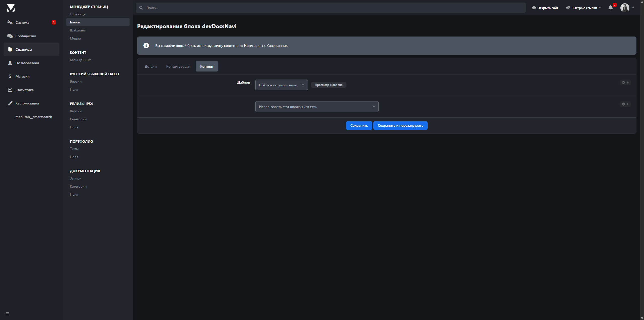Click the Магазин dollar icon

coord(10,76)
